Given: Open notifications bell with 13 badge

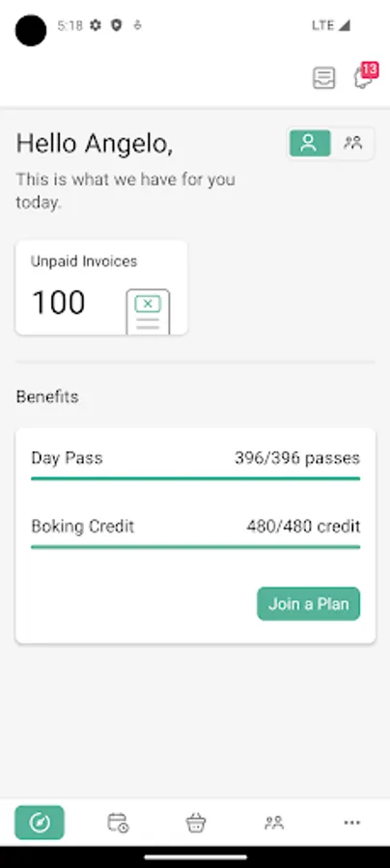Looking at the screenshot, I should [365, 76].
